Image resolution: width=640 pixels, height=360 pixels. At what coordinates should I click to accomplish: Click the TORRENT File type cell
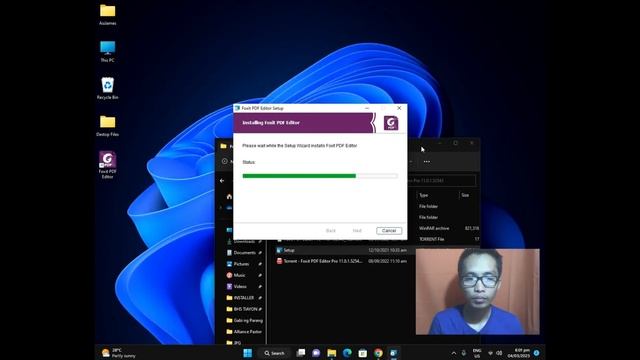[x=431, y=239]
